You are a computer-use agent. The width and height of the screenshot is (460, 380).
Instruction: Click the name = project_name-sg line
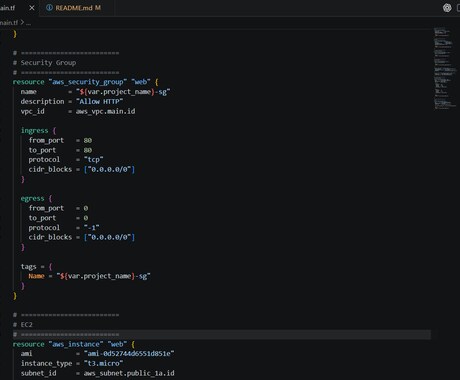click(95, 92)
